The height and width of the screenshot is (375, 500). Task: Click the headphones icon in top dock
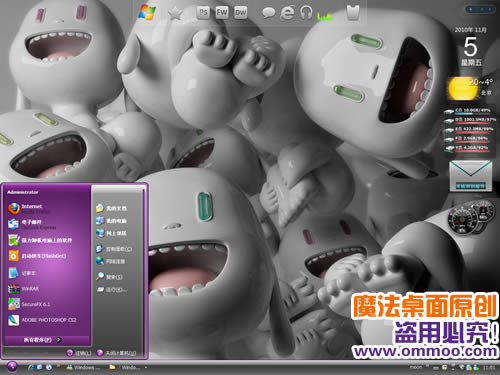[x=306, y=13]
